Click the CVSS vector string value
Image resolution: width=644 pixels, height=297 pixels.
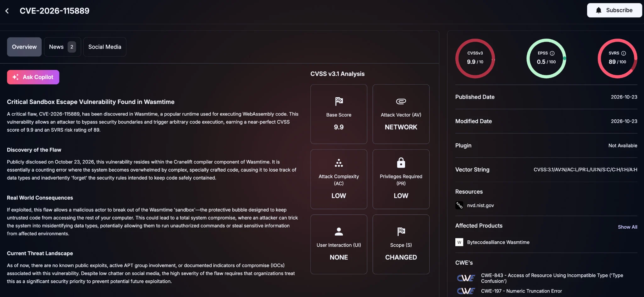585,170
